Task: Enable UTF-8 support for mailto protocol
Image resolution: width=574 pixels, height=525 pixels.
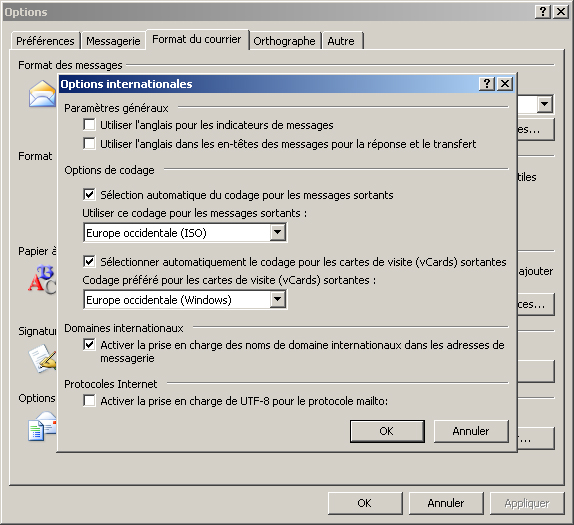Action: pyautogui.click(x=89, y=401)
